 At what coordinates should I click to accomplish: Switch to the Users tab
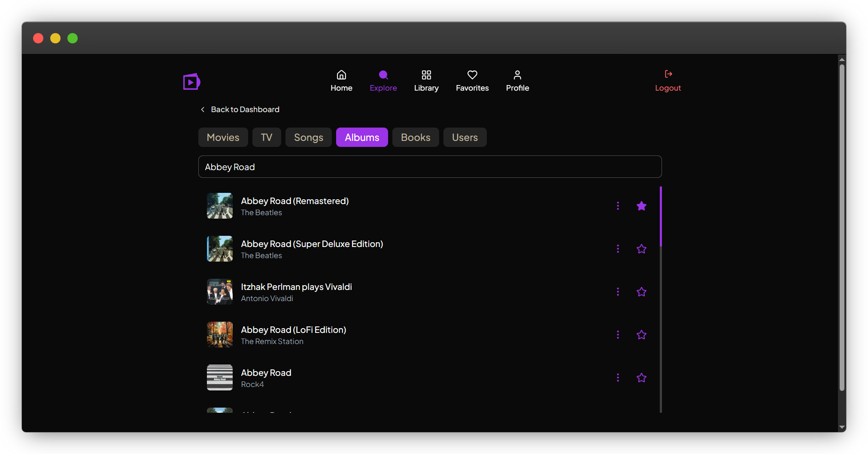[465, 137]
